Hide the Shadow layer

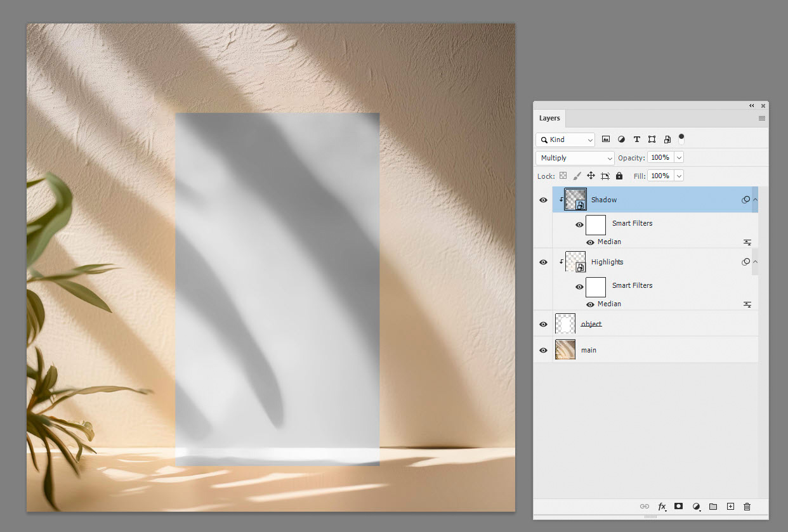pos(543,199)
